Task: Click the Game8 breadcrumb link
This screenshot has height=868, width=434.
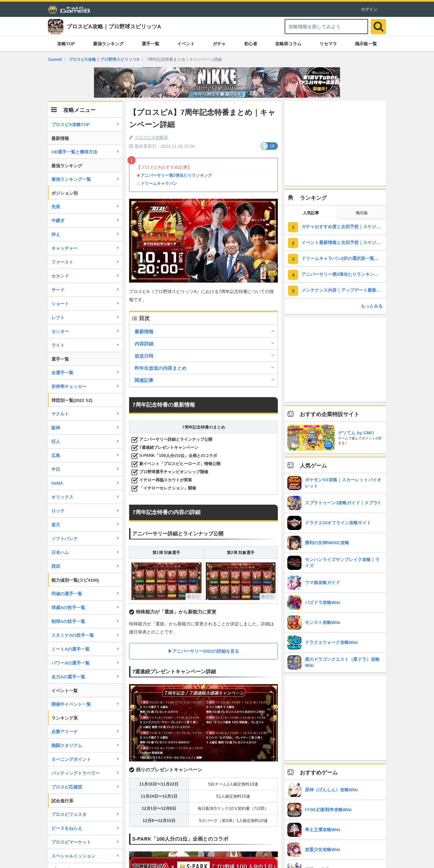Action: click(x=55, y=59)
